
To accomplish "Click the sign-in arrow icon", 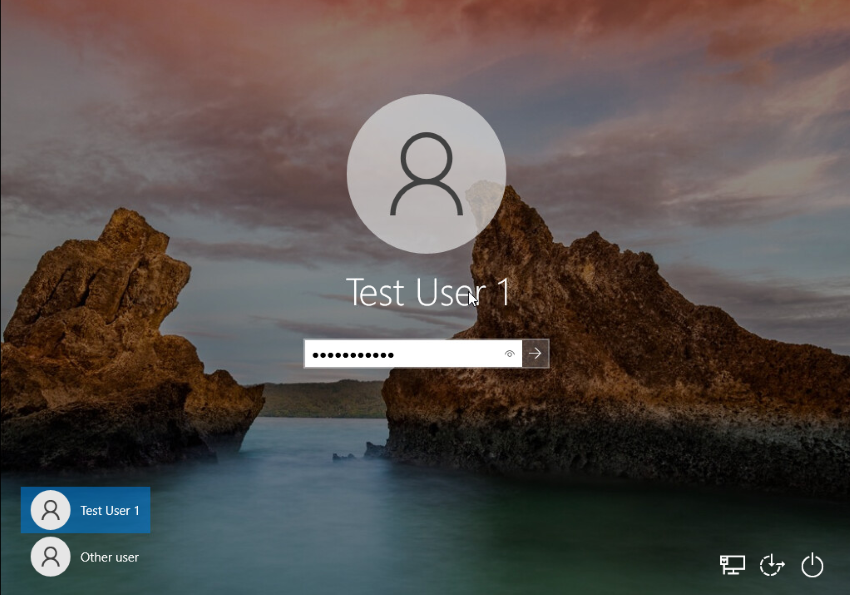I will click(x=535, y=353).
